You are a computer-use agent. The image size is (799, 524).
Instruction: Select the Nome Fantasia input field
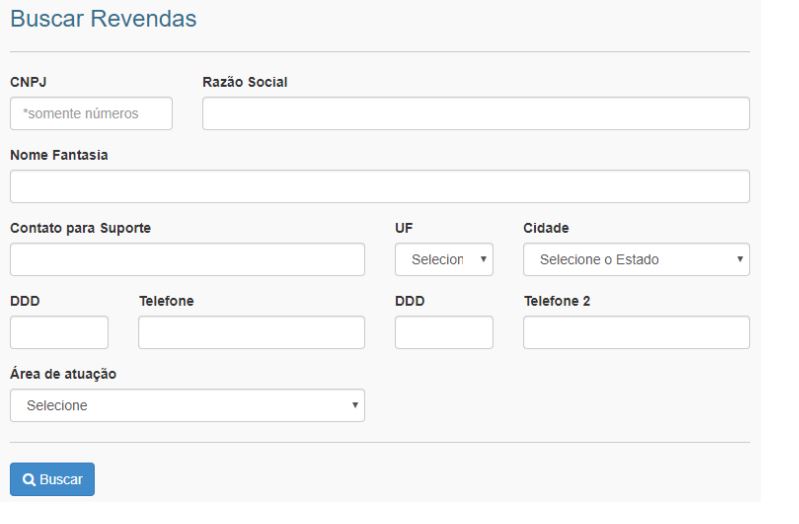coord(379,187)
